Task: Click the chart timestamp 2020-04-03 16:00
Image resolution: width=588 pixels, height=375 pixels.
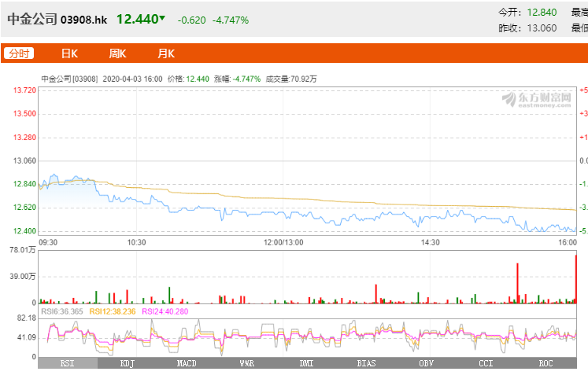Action: point(132,79)
